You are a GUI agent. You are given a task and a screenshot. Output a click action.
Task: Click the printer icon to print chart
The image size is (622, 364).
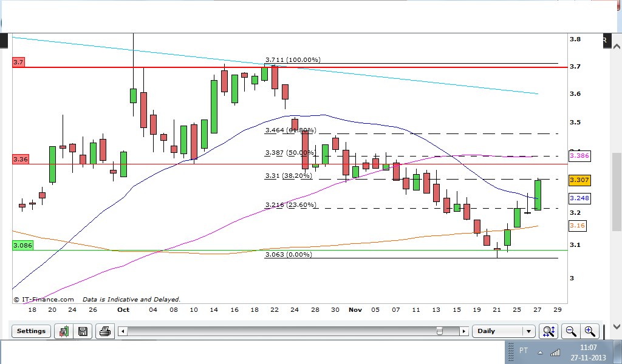point(104,331)
